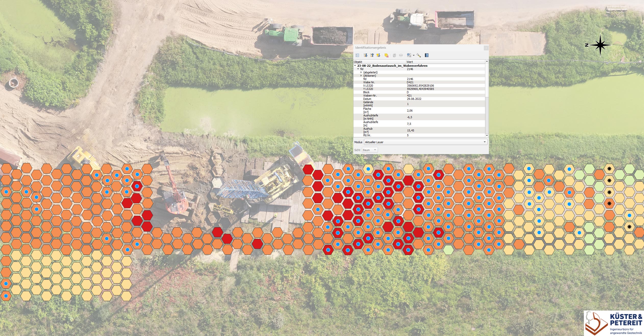644x336 pixels.
Task: Click Expand New Results by Default icon
Action: [x=378, y=55]
